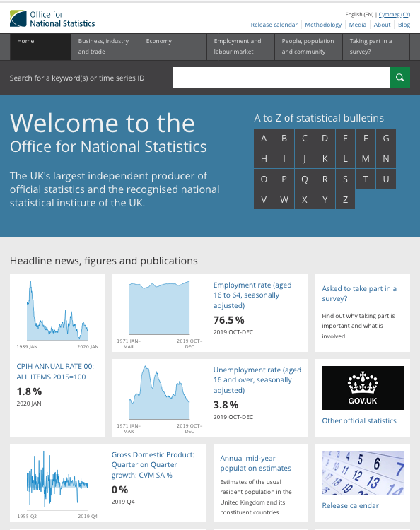This screenshot has height=530, width=420.
Task: Open the Methodology link
Action: pos(323,25)
